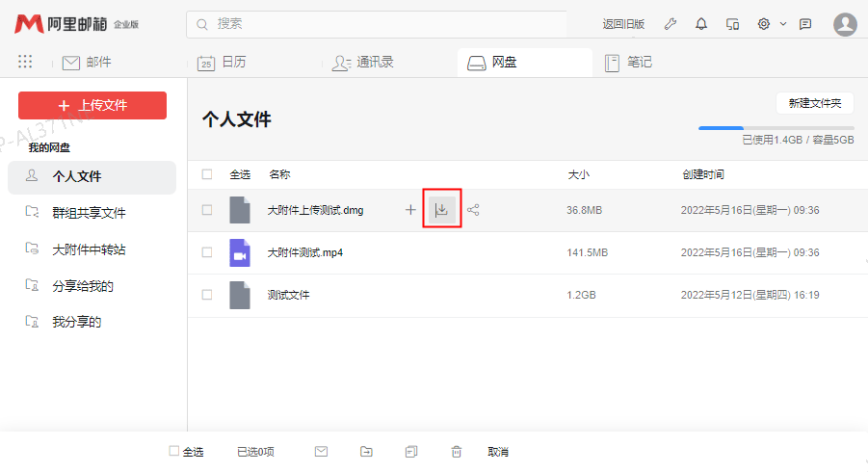
Task: Download 大附件上传测试.dmg via download icon
Action: click(x=442, y=210)
